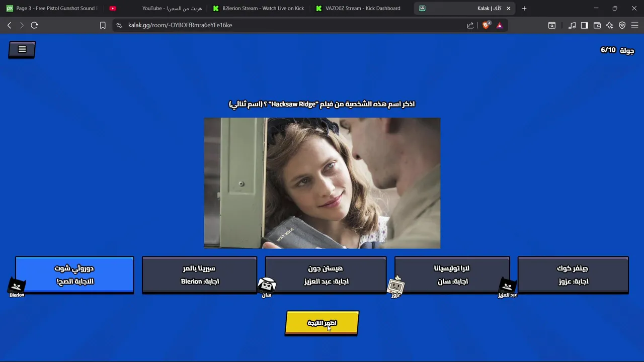This screenshot has width=644, height=362.
Task: Reload the current page
Action: [34, 25]
